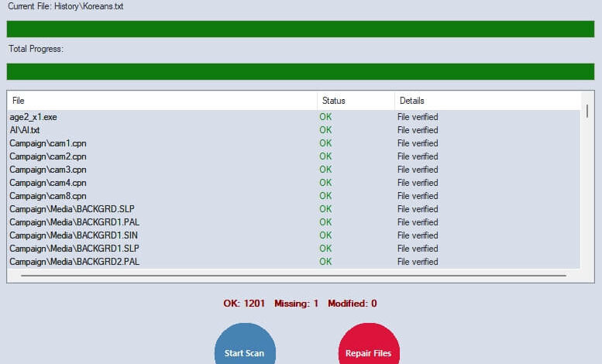This screenshot has width=602, height=364.
Task: Select the Campaign\cam4.cpn row
Action: pos(294,183)
